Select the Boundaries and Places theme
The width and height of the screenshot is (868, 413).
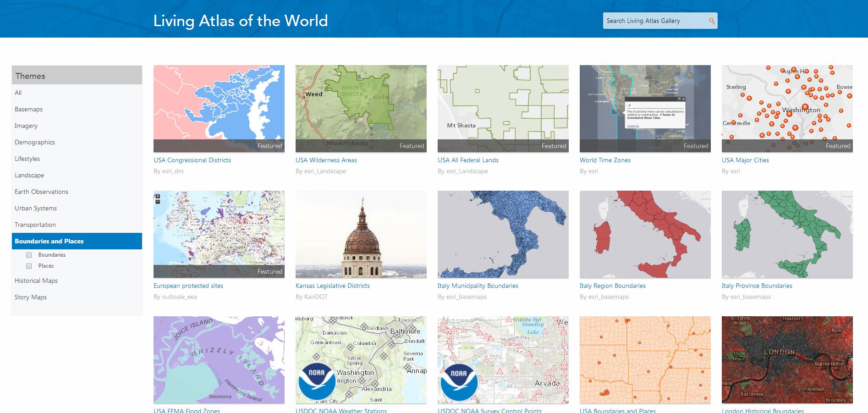77,241
